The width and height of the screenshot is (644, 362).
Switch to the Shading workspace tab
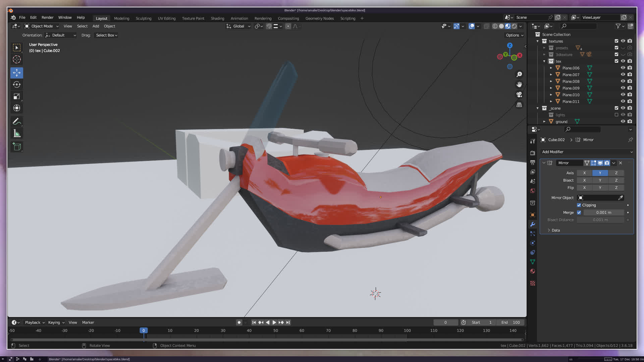pos(217,18)
